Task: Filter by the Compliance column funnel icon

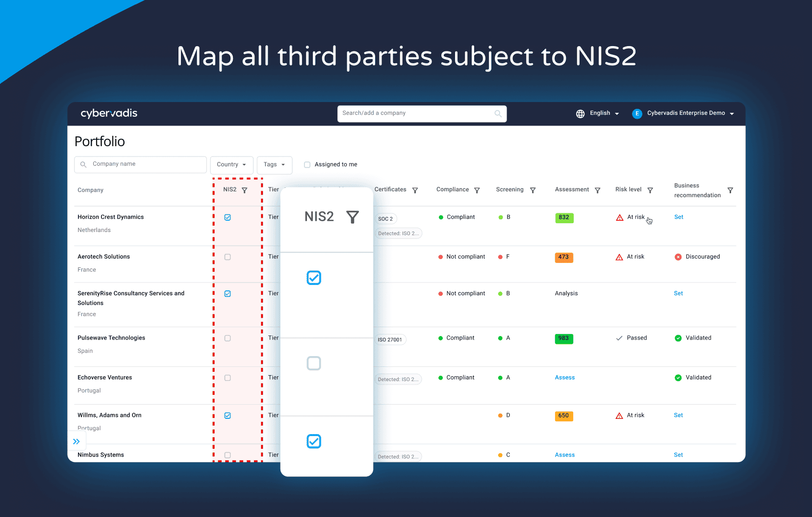Action: 477,190
